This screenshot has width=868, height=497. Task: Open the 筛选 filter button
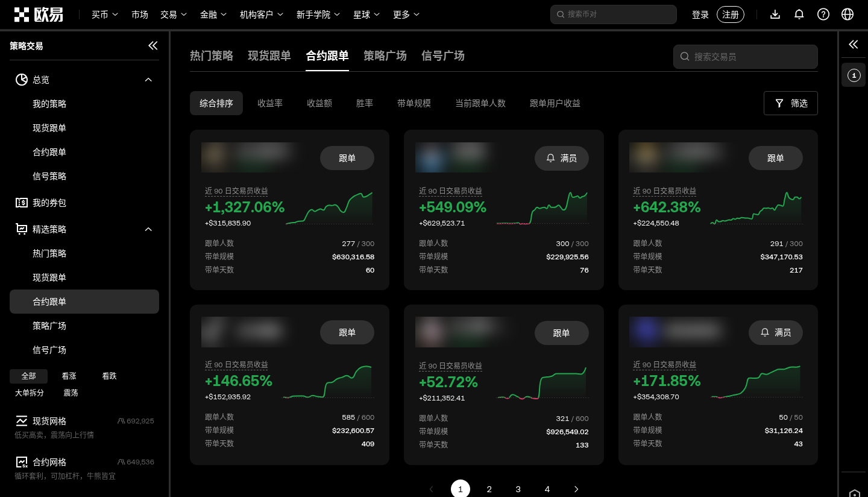pos(791,103)
